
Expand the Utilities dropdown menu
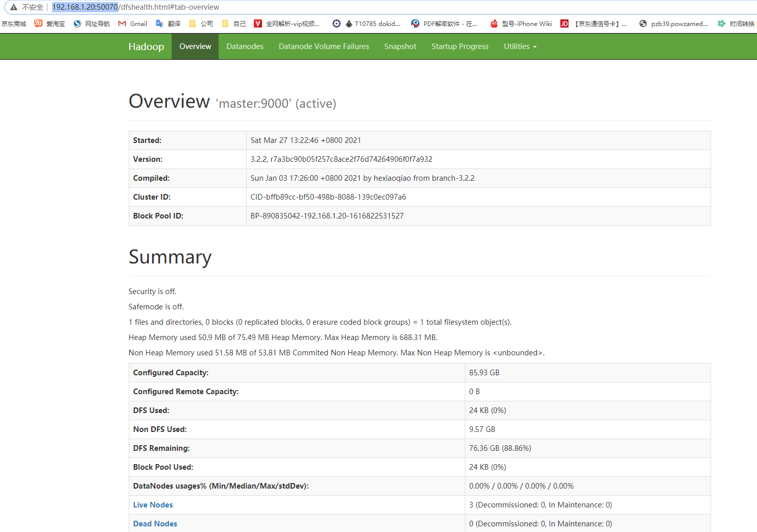click(x=520, y=46)
